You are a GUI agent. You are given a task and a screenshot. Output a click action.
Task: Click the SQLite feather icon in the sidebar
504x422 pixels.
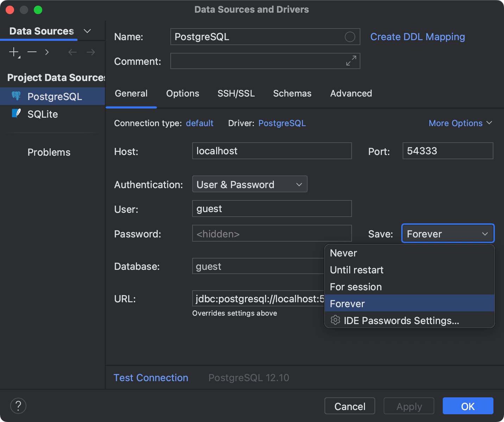[x=16, y=113]
